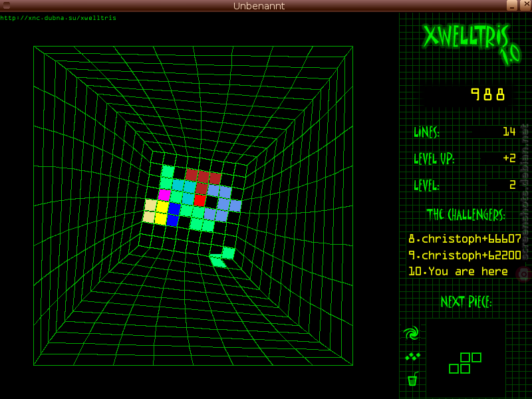Select the level up value +2

click(x=509, y=158)
